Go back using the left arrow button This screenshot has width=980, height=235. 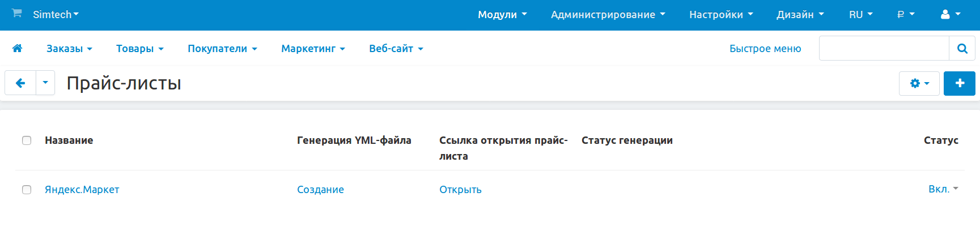pos(20,83)
